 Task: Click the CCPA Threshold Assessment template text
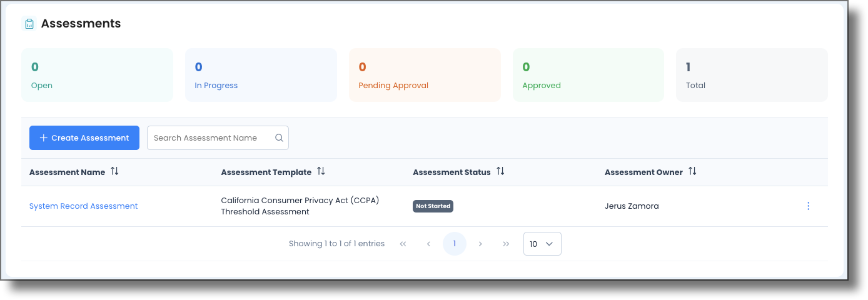pos(300,206)
